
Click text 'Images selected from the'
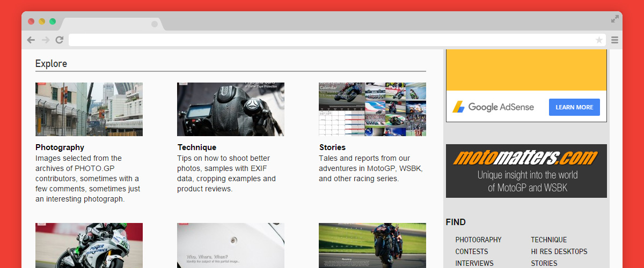click(79, 158)
